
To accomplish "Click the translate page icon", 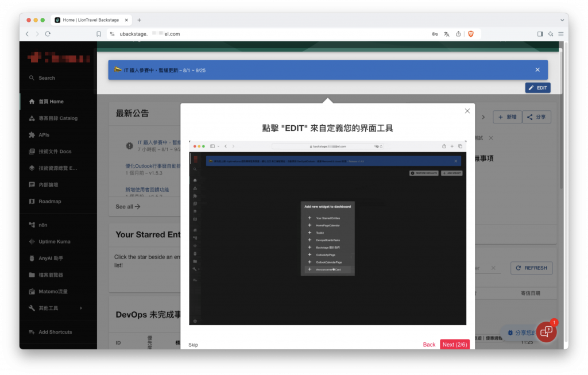I will pyautogui.click(x=446, y=34).
